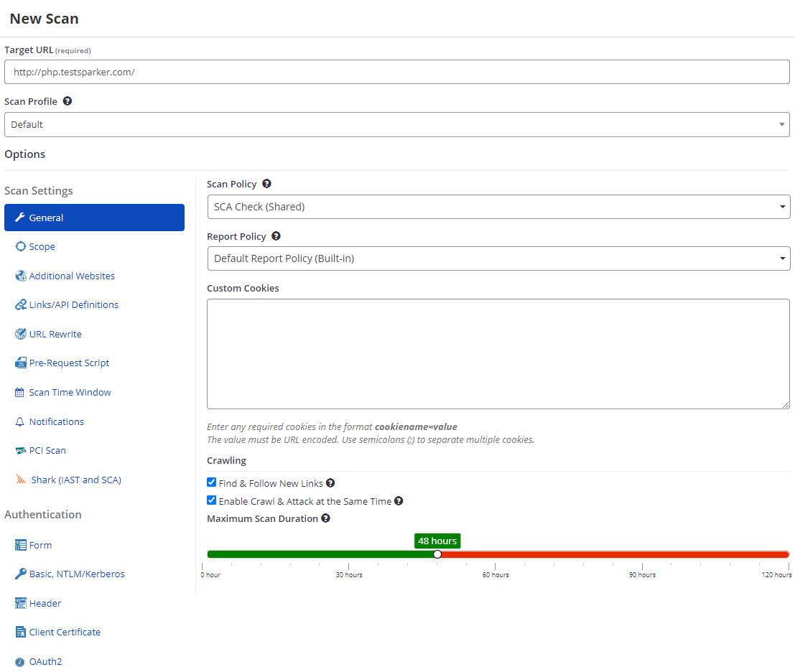
Task: Toggle the Find & Follow New Links checkbox
Action: pyautogui.click(x=211, y=482)
